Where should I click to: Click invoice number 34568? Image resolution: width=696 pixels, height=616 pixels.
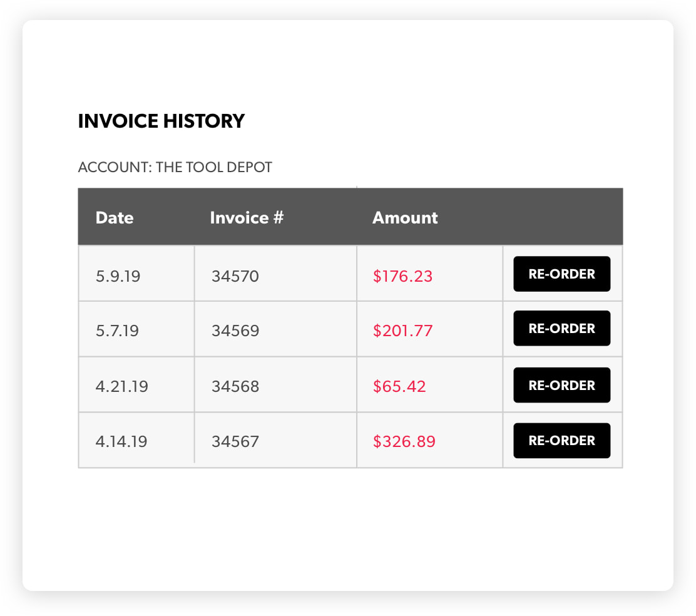pyautogui.click(x=235, y=386)
